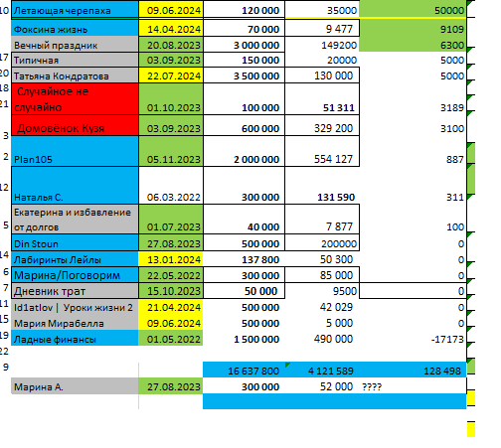Click the "Мария Мирабелла" name cell
501x448 pixels.
[x=75, y=323]
